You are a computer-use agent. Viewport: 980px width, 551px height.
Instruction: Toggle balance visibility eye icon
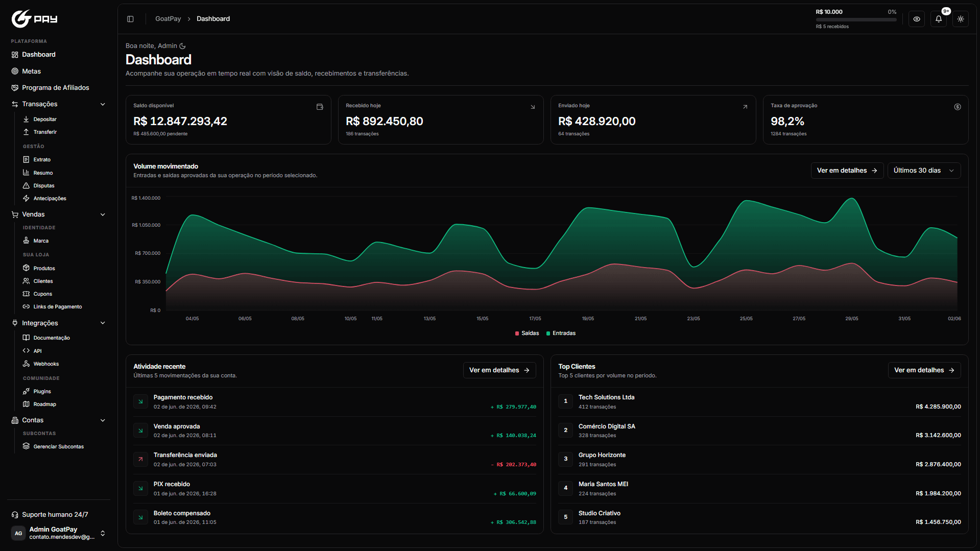(x=917, y=19)
